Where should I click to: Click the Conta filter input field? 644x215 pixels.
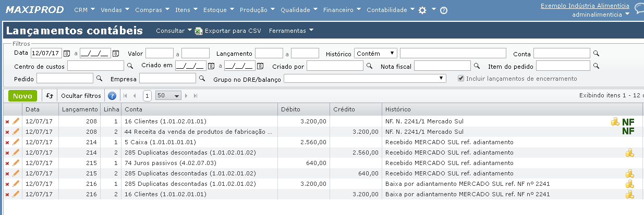[562, 53]
